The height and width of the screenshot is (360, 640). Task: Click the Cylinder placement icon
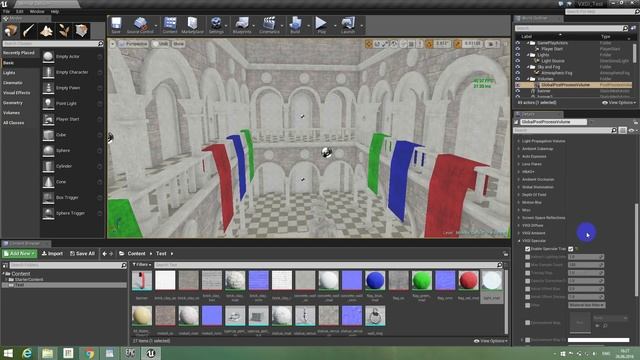pyautogui.click(x=48, y=166)
